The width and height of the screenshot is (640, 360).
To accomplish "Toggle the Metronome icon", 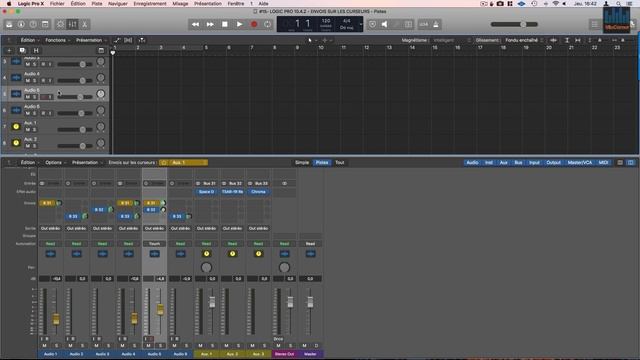I will (436, 24).
